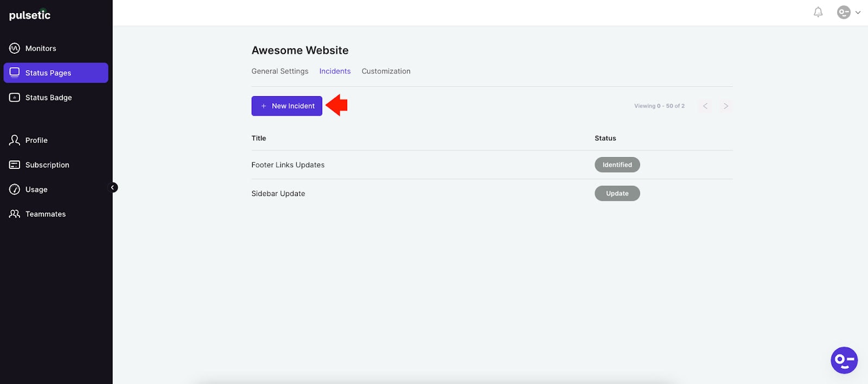
Task: Click the Teammates people icon
Action: pyautogui.click(x=15, y=214)
